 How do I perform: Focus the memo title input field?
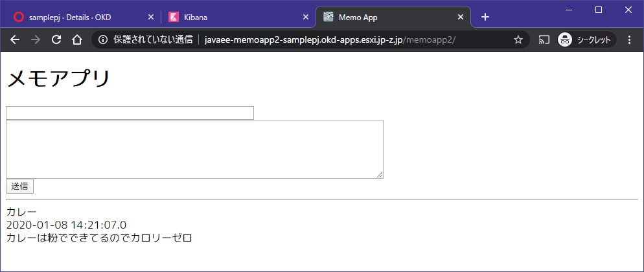tap(130, 113)
